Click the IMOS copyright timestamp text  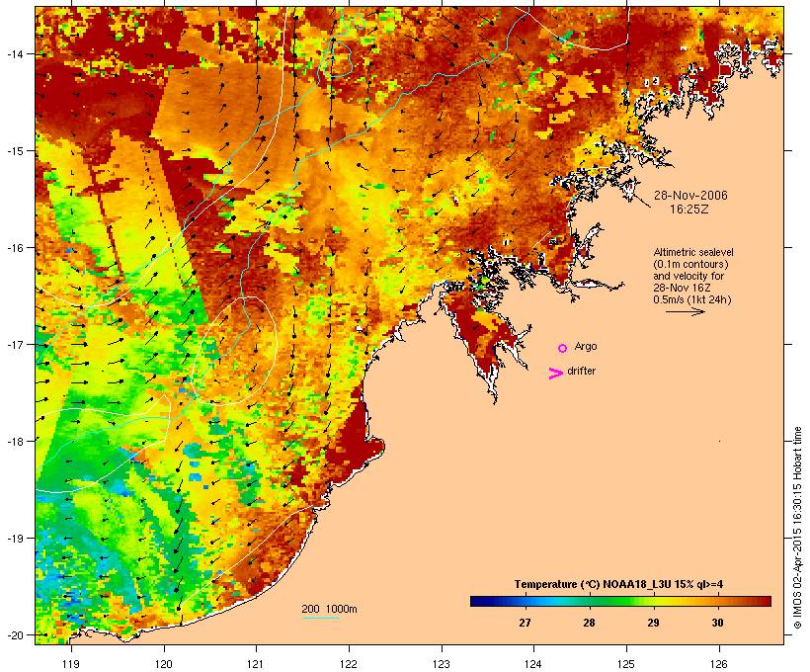(797, 528)
